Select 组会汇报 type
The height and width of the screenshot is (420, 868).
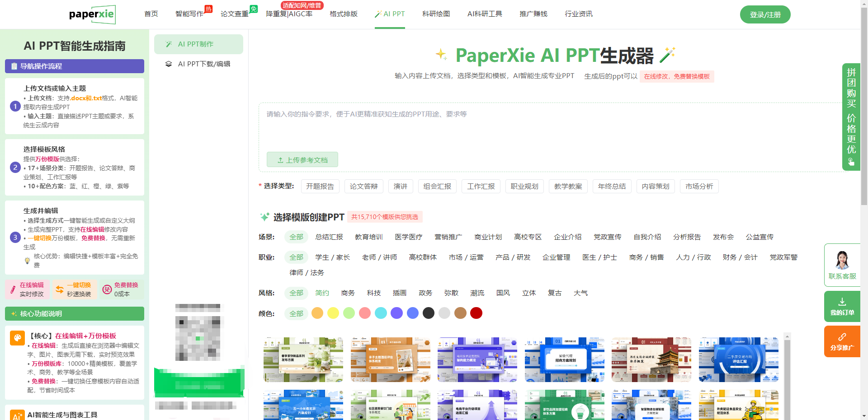(x=437, y=187)
